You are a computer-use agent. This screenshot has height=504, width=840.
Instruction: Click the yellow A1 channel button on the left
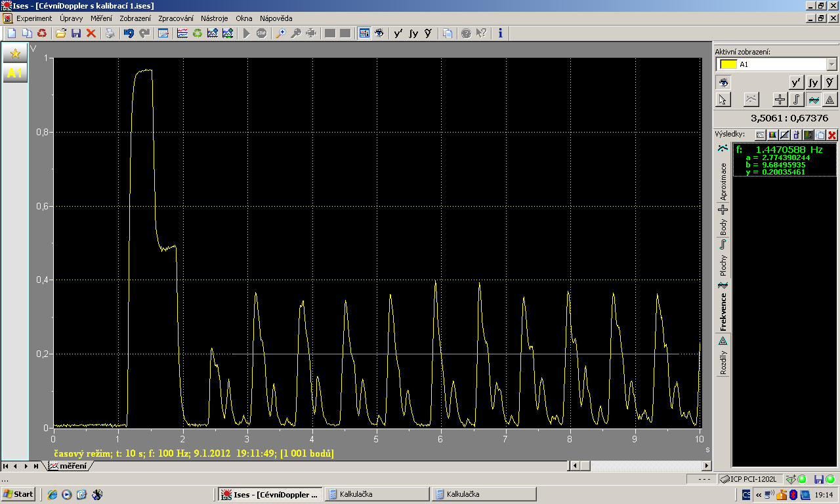(x=15, y=73)
